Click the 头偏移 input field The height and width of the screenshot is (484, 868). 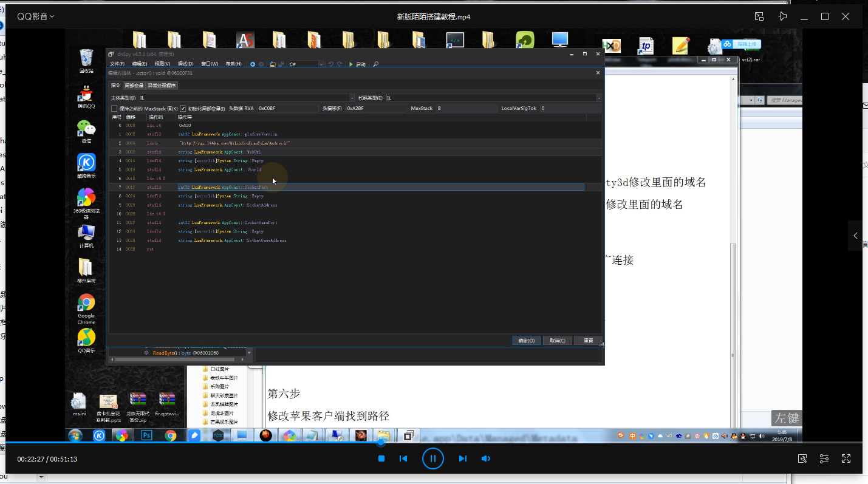376,108
